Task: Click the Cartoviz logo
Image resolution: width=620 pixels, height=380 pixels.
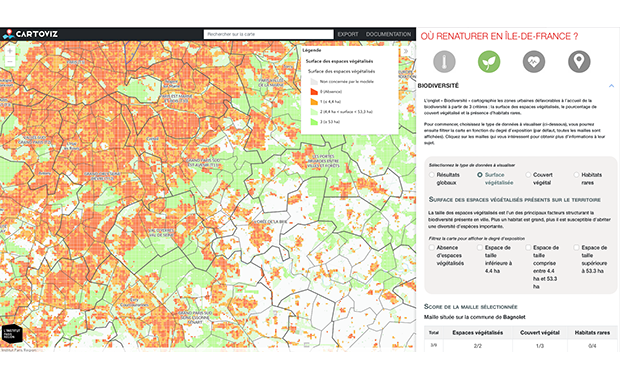Action: 30,34
